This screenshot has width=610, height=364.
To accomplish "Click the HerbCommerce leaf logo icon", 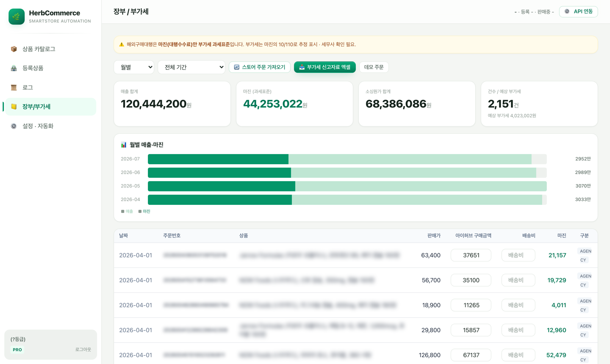I will 17,17.
